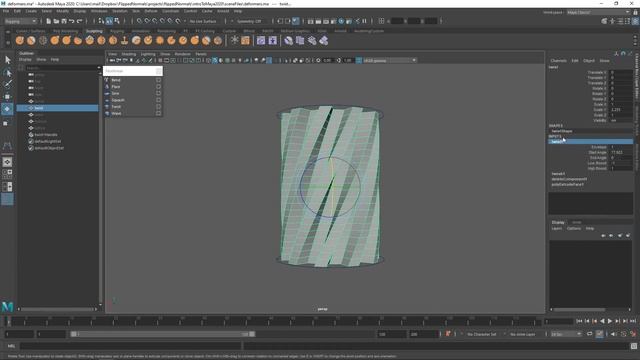Screen dimensions: 640x360
Task: Click the Start Angle value field
Action: [x=621, y=152]
